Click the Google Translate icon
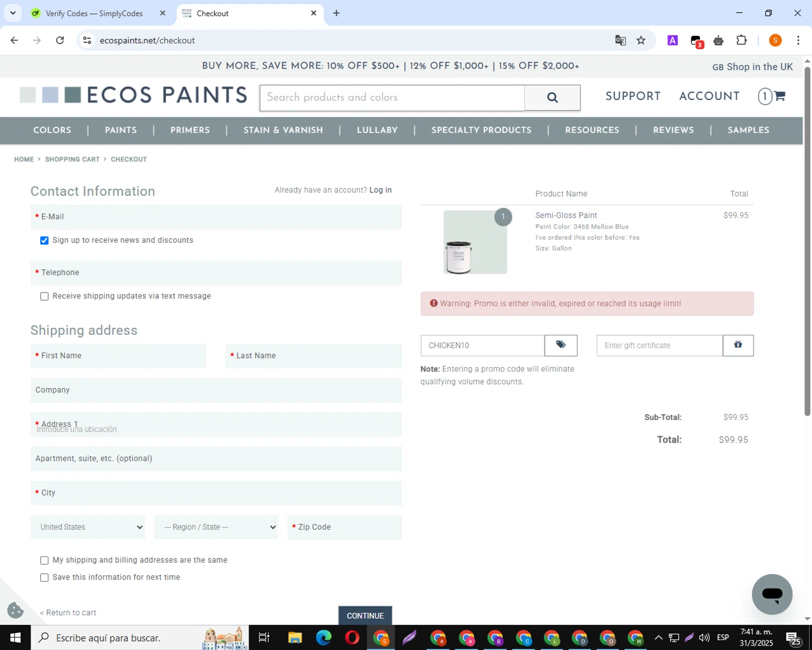This screenshot has width=812, height=650. 620,41
